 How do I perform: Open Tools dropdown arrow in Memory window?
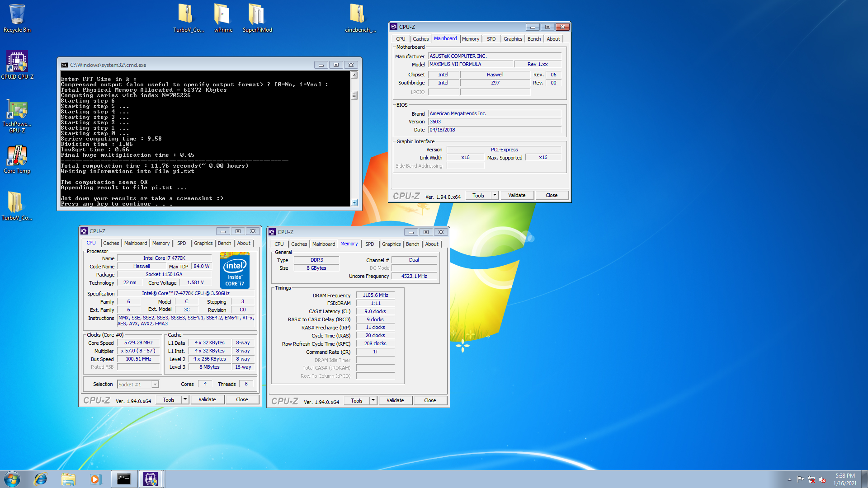(373, 400)
